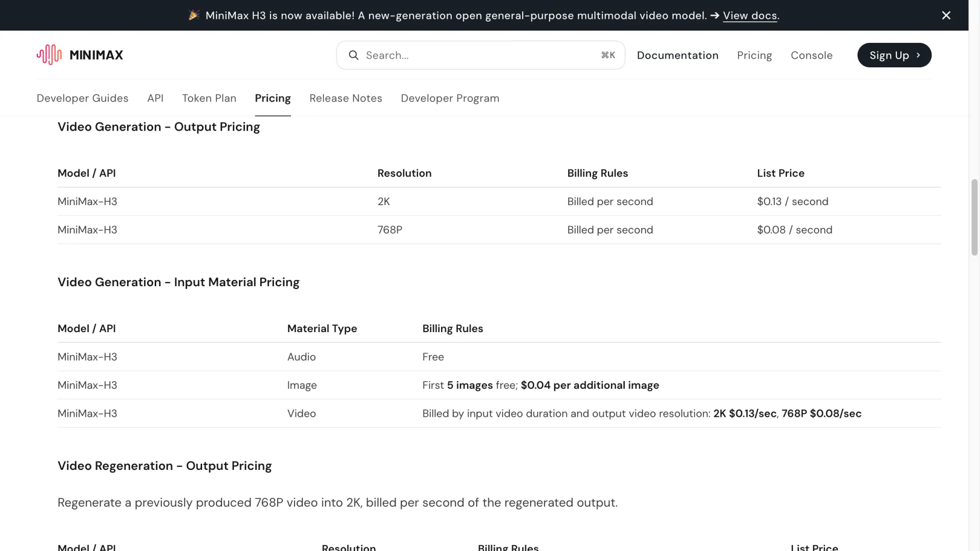Click '768P $0.08/sec' in Video row
The width and height of the screenshot is (980, 551).
pyautogui.click(x=821, y=413)
